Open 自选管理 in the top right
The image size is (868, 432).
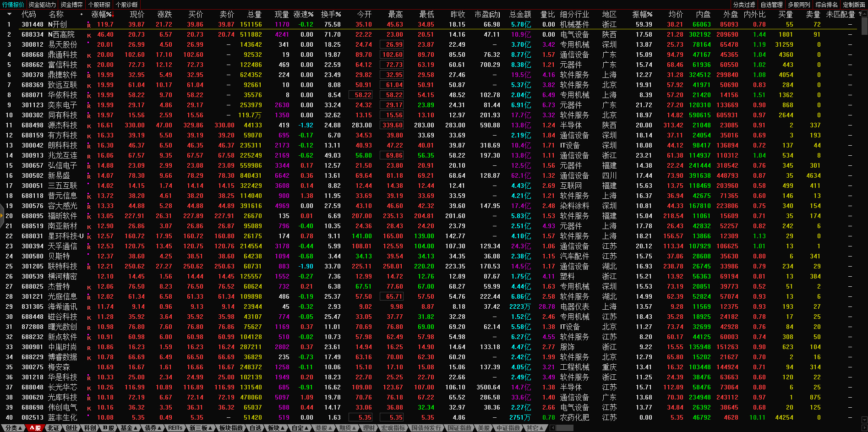771,5
